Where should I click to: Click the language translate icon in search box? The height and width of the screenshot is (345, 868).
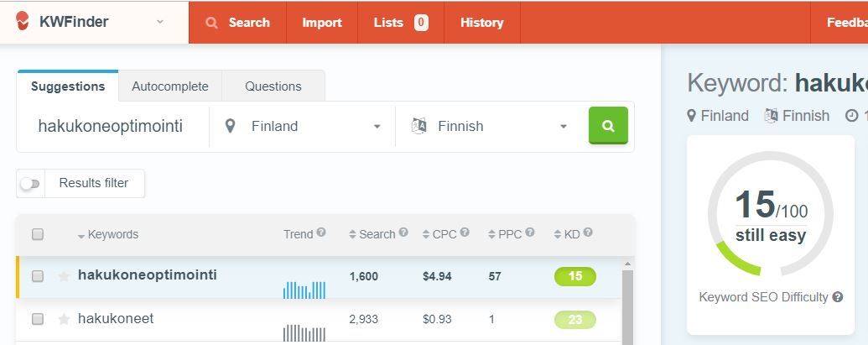coord(419,126)
